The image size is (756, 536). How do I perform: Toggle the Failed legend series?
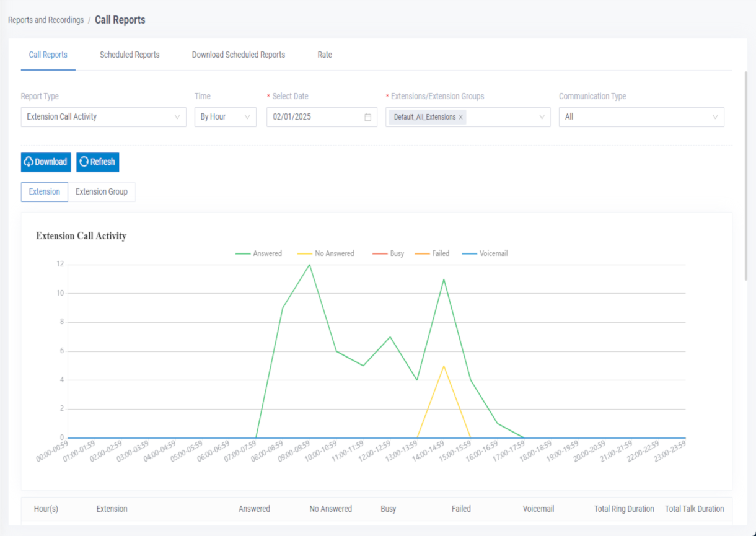pyautogui.click(x=432, y=253)
